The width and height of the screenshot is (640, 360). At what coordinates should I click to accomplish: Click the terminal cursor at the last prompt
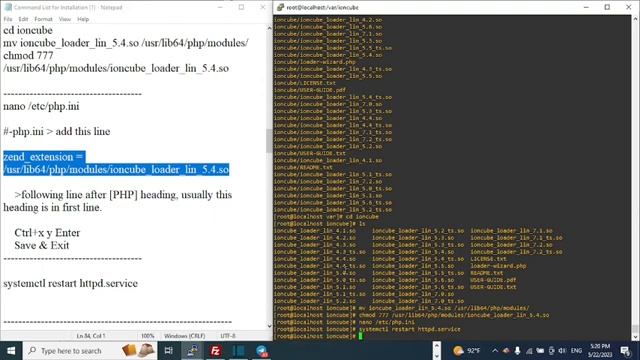pos(360,336)
